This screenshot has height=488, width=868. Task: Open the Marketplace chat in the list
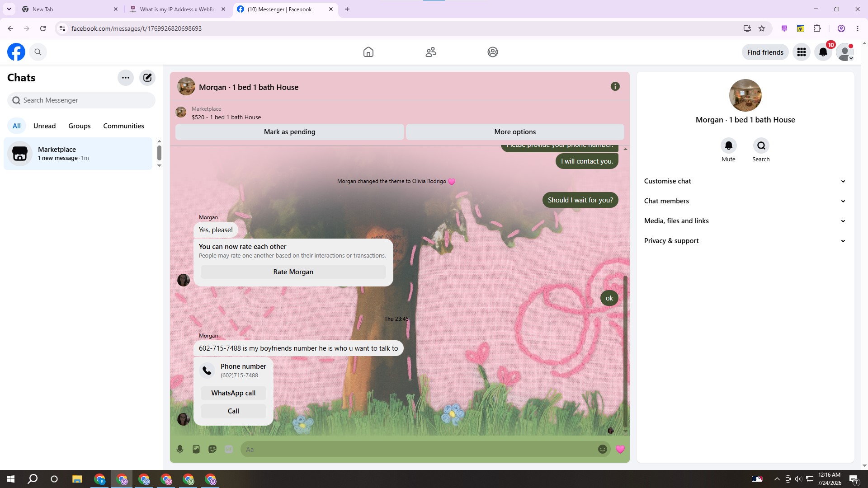78,154
